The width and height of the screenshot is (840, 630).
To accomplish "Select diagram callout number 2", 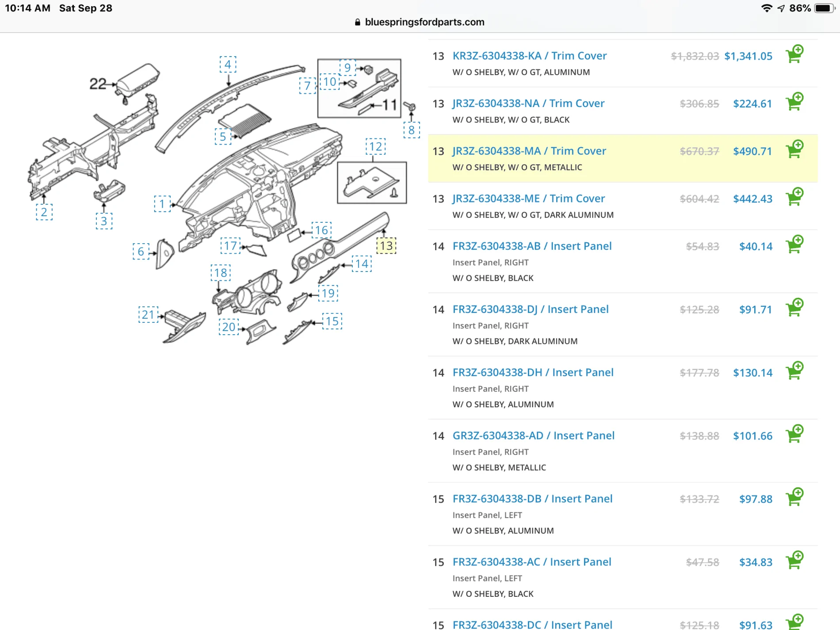I will click(44, 212).
